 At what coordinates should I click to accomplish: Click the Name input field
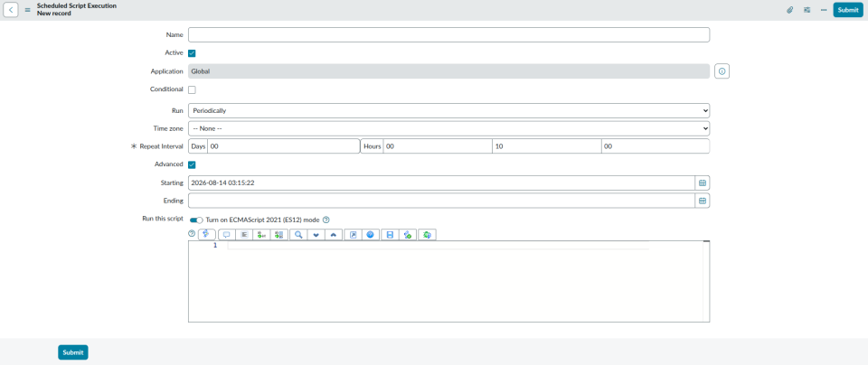449,35
